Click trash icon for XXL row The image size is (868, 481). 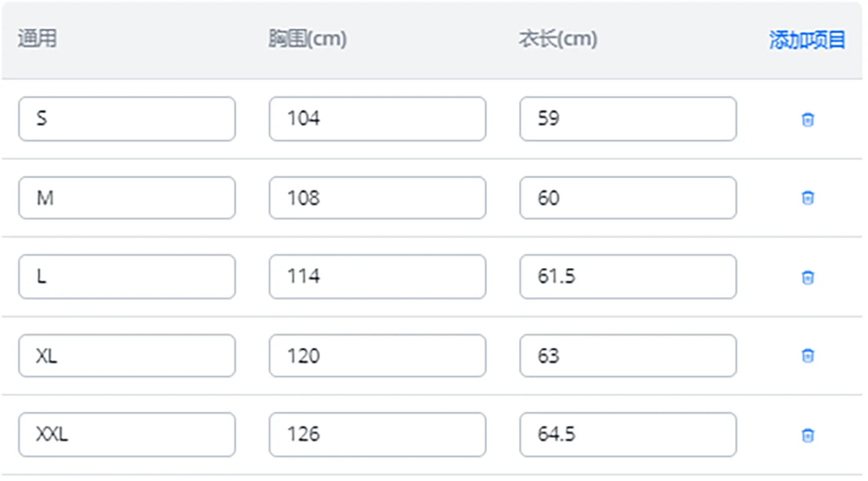point(807,436)
